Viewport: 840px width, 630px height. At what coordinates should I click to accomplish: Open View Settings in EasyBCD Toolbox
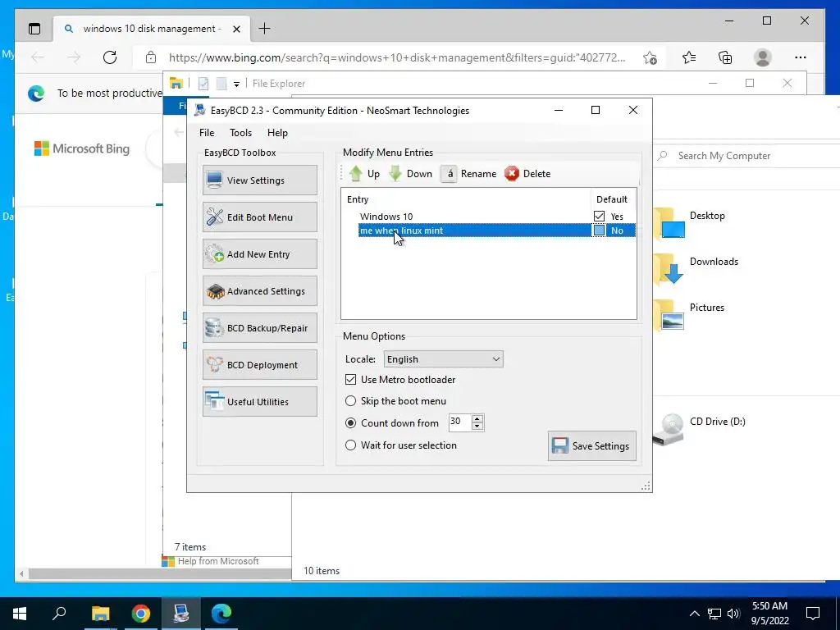coord(260,180)
